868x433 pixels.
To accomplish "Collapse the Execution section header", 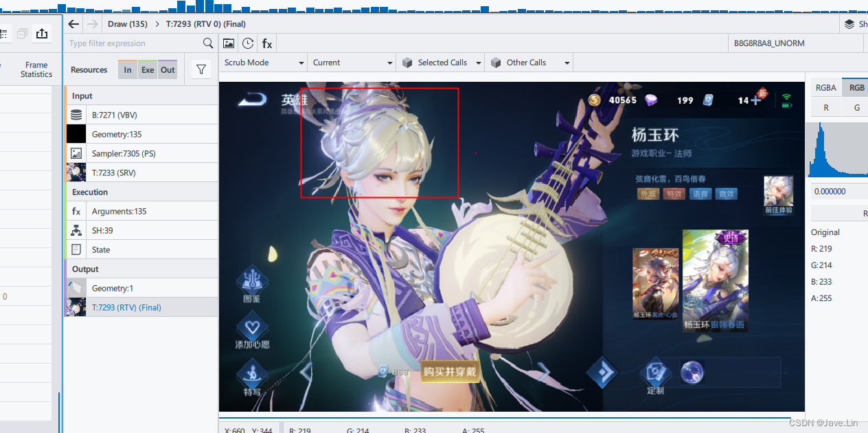I will (x=141, y=192).
